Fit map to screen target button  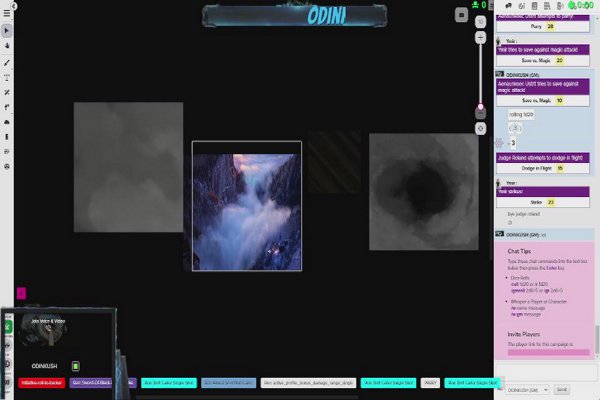(x=481, y=129)
